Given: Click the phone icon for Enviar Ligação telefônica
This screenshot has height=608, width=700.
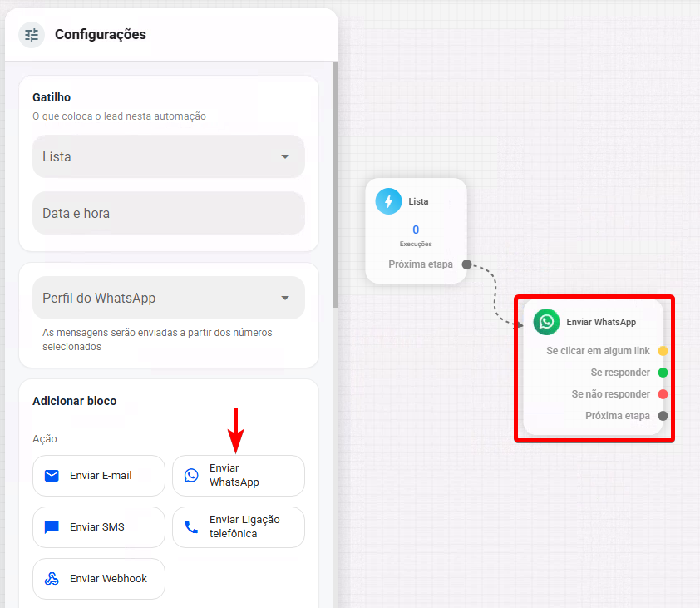Looking at the screenshot, I should pos(191,527).
